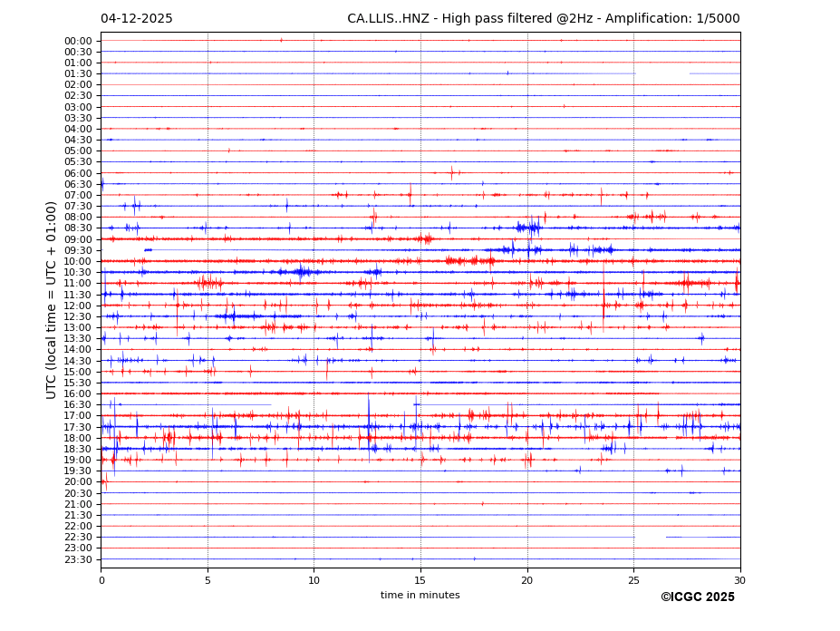
Task: Select the 17:30 time row label
Action: click(78, 427)
